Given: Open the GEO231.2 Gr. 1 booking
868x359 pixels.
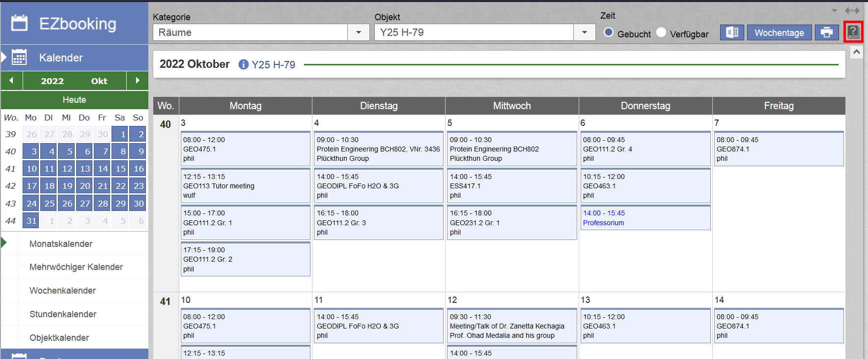Looking at the screenshot, I should pos(512,222).
